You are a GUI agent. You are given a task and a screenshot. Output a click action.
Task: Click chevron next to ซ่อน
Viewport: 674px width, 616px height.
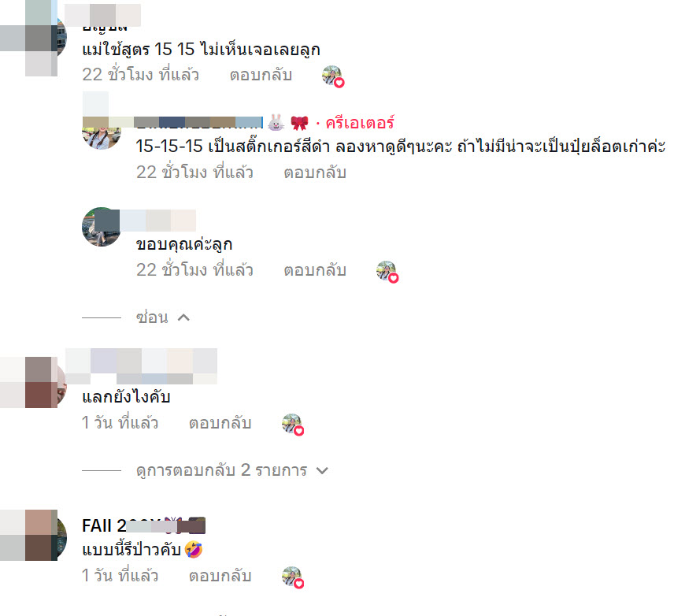(183, 317)
